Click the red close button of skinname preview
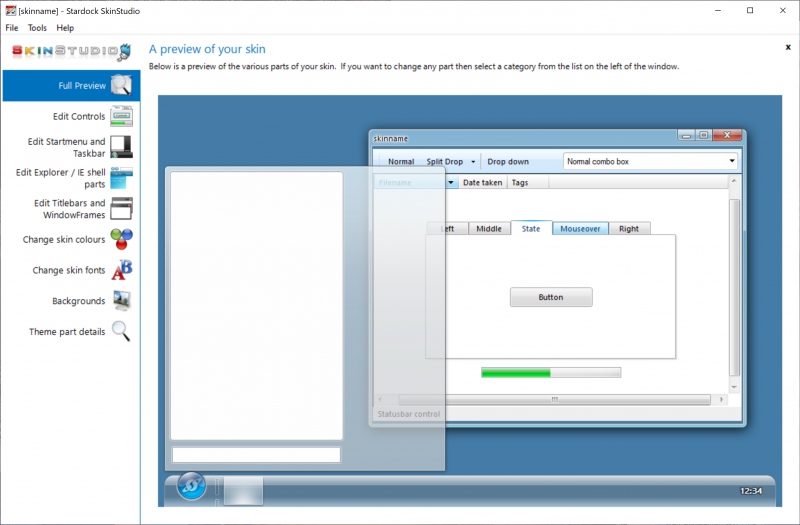Image resolution: width=800 pixels, height=525 pixels. 727,135
